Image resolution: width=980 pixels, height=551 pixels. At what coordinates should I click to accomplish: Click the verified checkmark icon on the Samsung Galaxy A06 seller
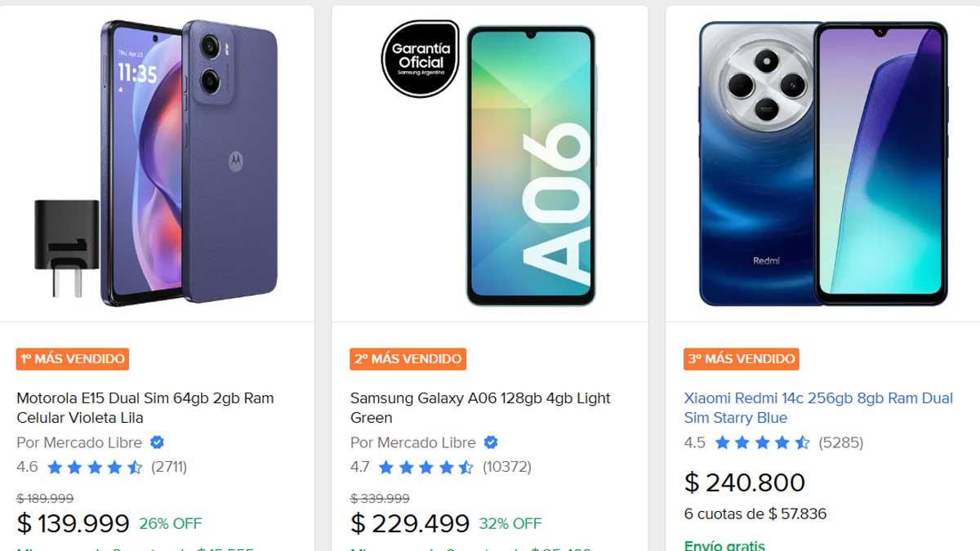[x=489, y=441]
